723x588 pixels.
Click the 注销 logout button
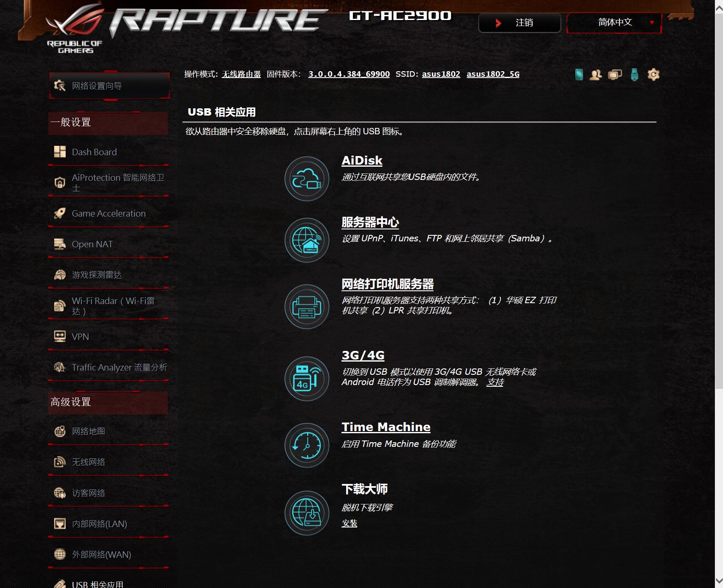coord(520,23)
